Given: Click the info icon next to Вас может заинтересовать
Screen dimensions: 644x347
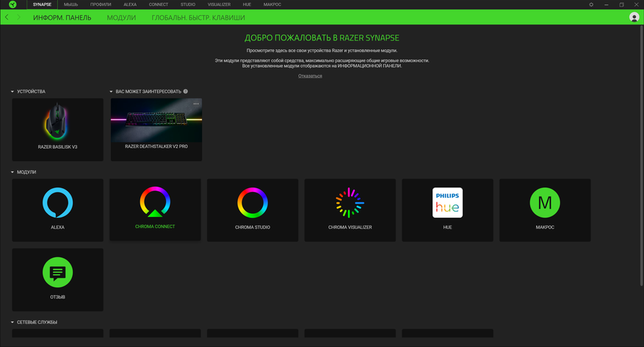Looking at the screenshot, I should point(186,91).
